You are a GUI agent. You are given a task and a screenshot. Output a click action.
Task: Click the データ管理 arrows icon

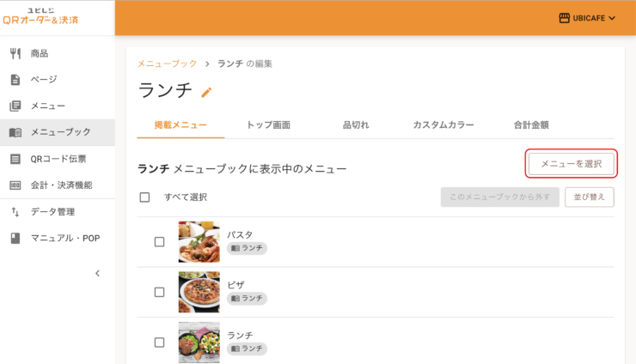coord(15,211)
